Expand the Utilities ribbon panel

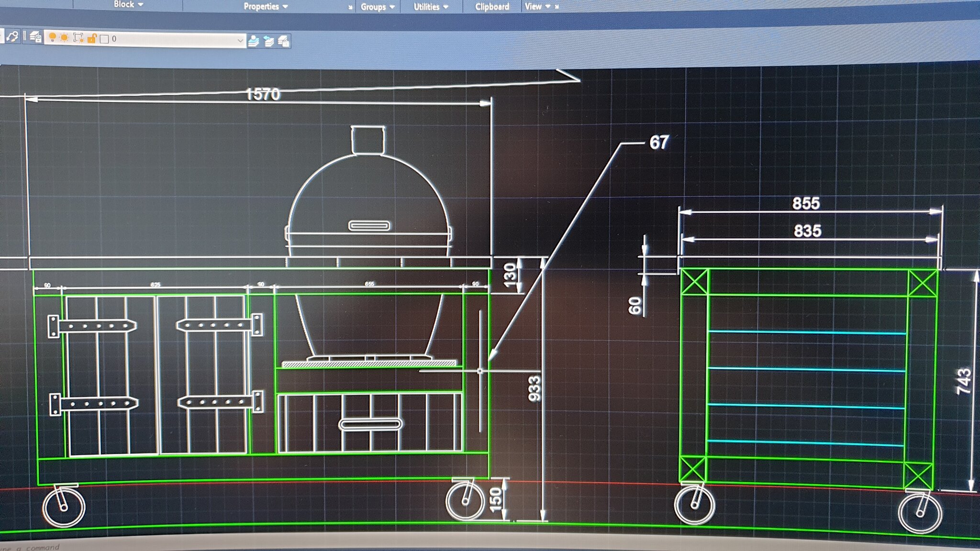(x=431, y=7)
